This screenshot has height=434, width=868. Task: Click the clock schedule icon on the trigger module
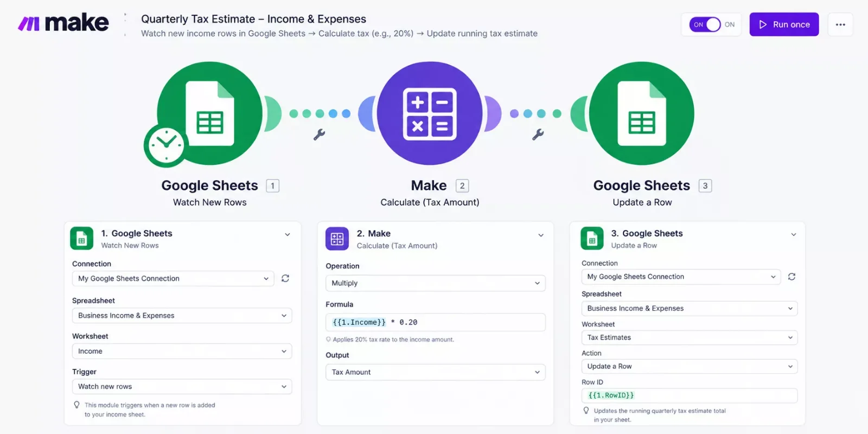click(166, 145)
